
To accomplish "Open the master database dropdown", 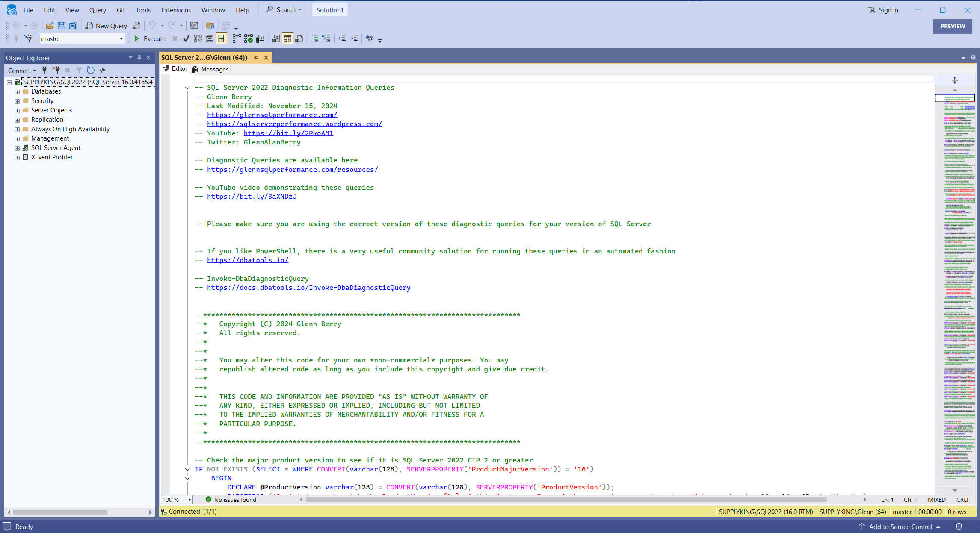I will [121, 38].
